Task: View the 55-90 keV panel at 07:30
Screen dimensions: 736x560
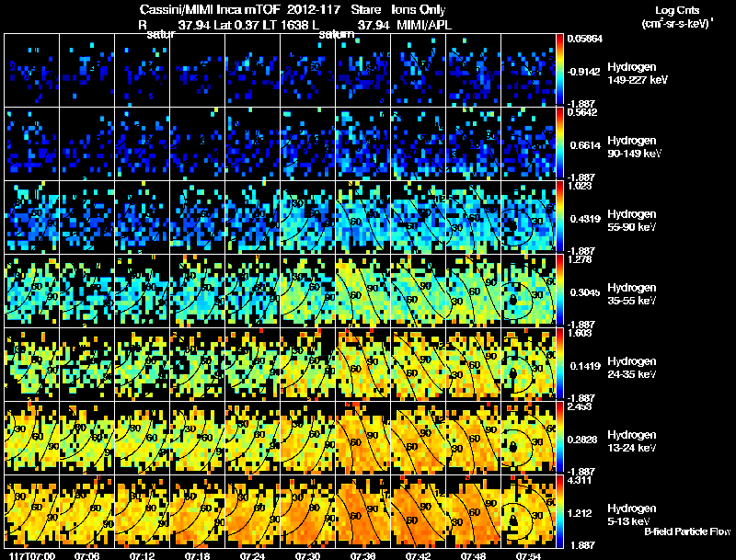Action: click(x=307, y=217)
